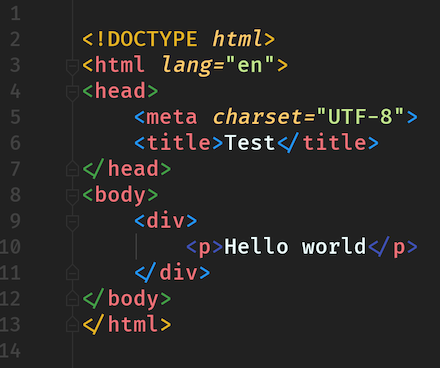Viewport: 440px width, 368px height.
Task: Click the opening p tag
Action: 204,247
